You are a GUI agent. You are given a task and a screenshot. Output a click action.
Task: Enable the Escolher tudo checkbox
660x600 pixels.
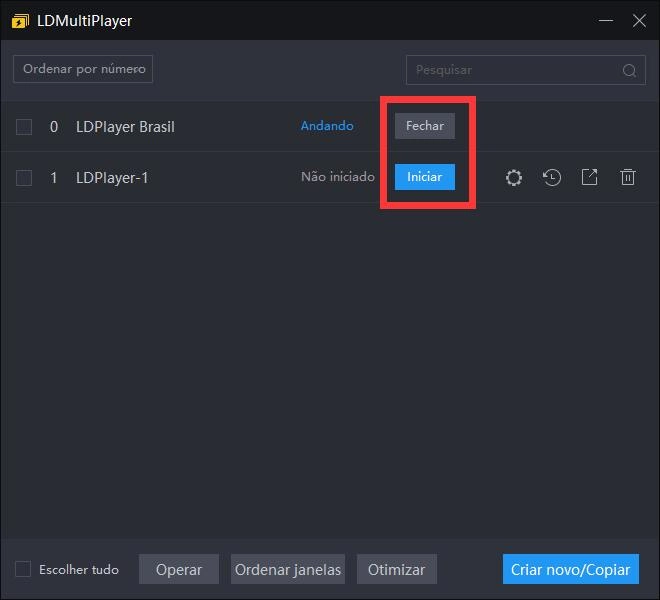23,569
